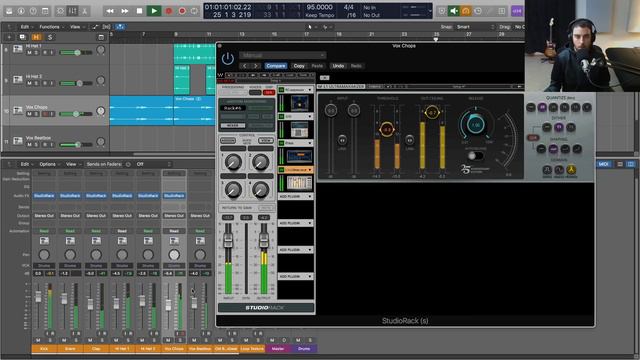The image size is (640, 360).
Task: Click the Vox Beatbox track icon
Action: [18, 141]
